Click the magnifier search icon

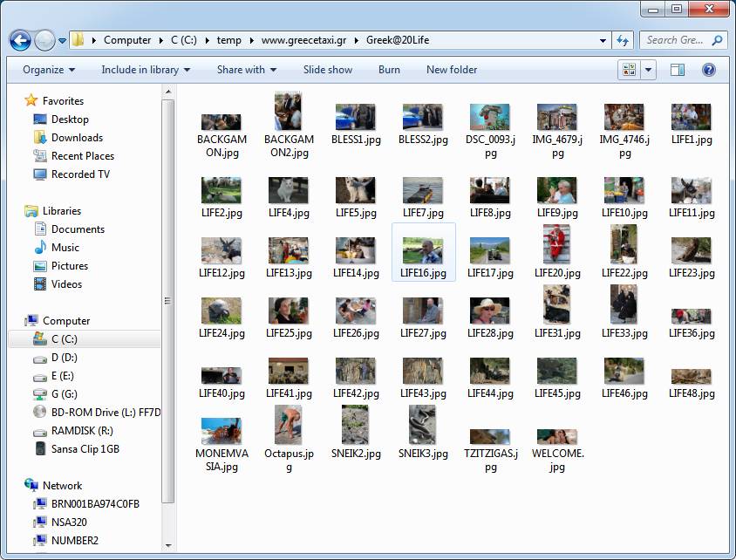[x=717, y=40]
